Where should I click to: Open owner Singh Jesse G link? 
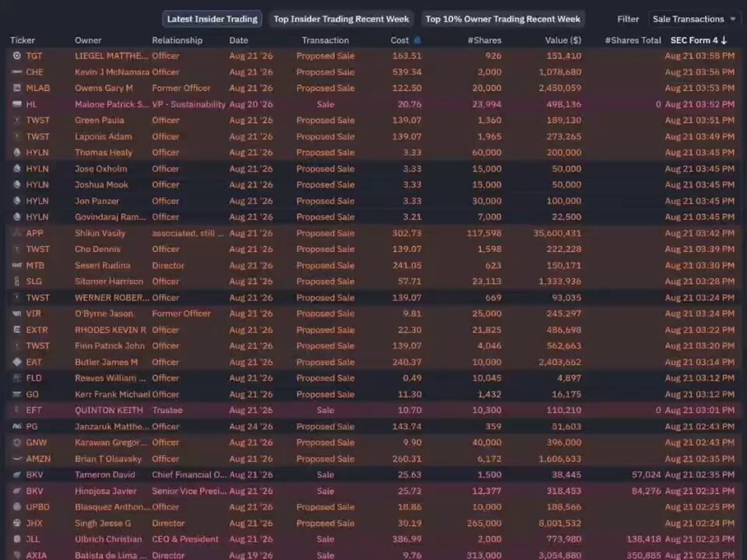pos(103,523)
